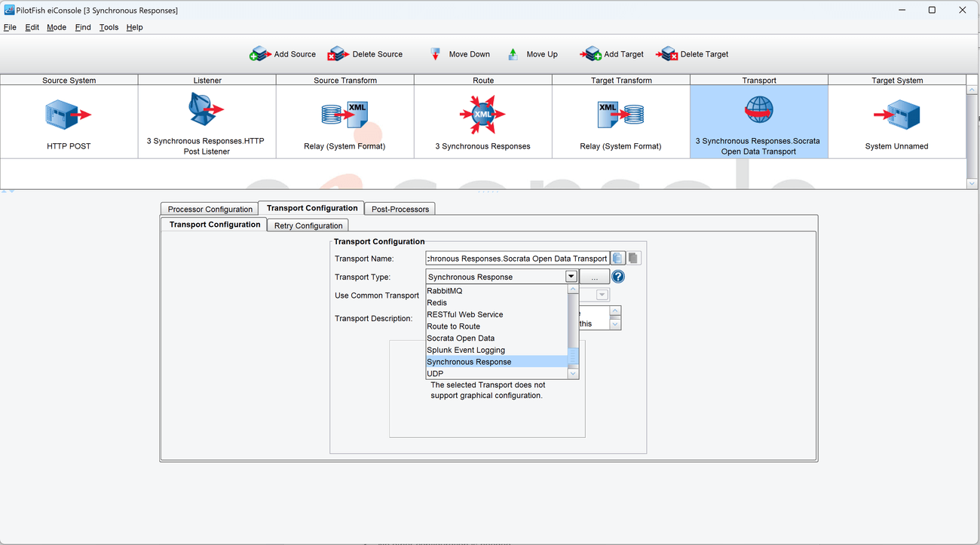The height and width of the screenshot is (545, 980).
Task: Select the Route stage XML icon
Action: click(482, 115)
